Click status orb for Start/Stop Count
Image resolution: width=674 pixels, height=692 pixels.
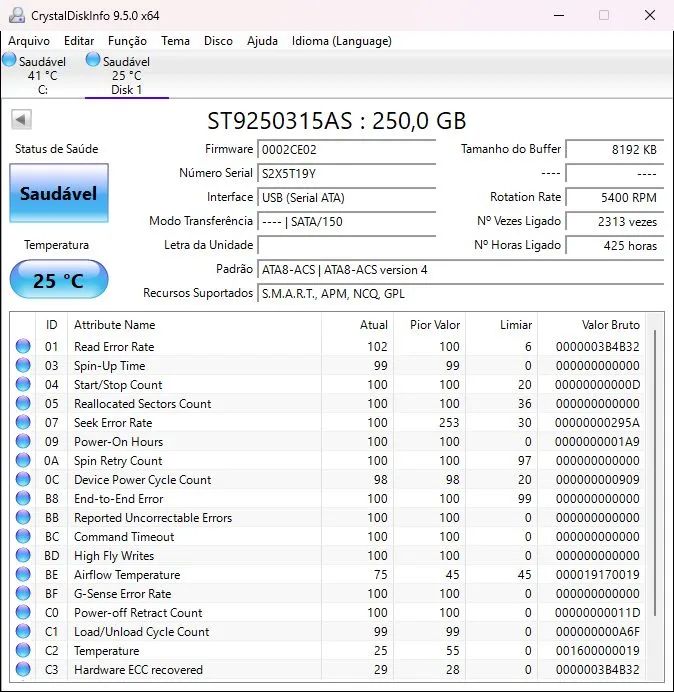pyautogui.click(x=23, y=384)
